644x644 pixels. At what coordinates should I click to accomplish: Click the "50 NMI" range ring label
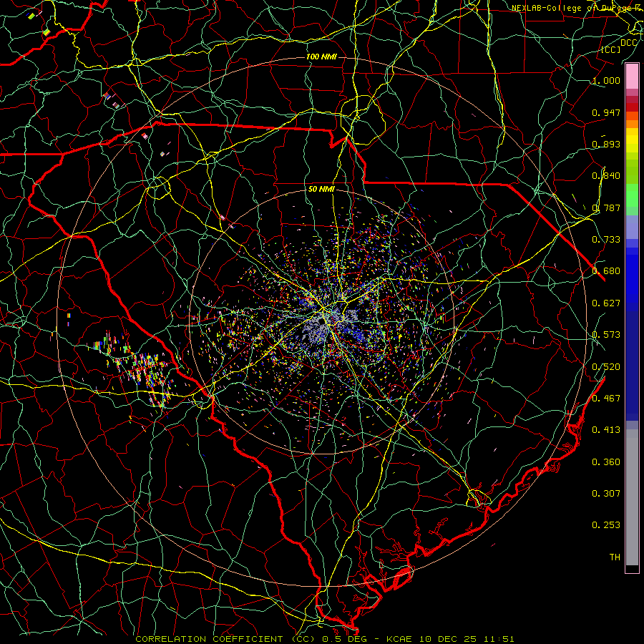321,189
